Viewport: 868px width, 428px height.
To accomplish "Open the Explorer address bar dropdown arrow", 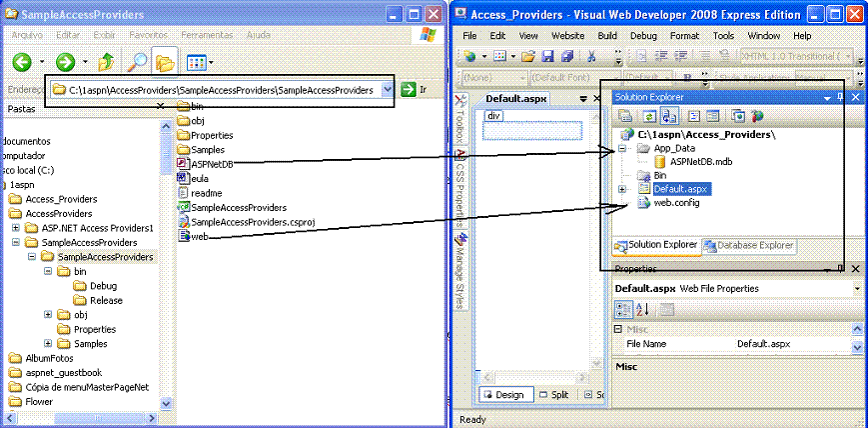I will coord(388,89).
